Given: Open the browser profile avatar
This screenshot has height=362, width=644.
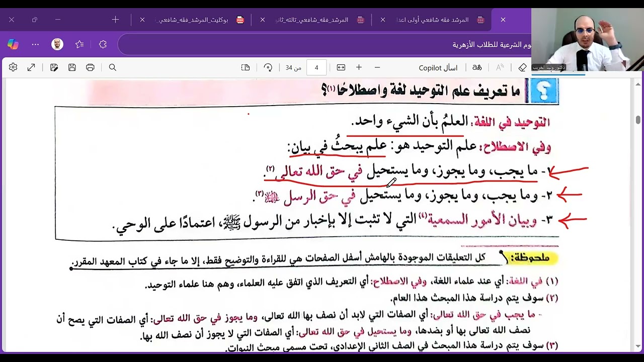Looking at the screenshot, I should point(57,44).
